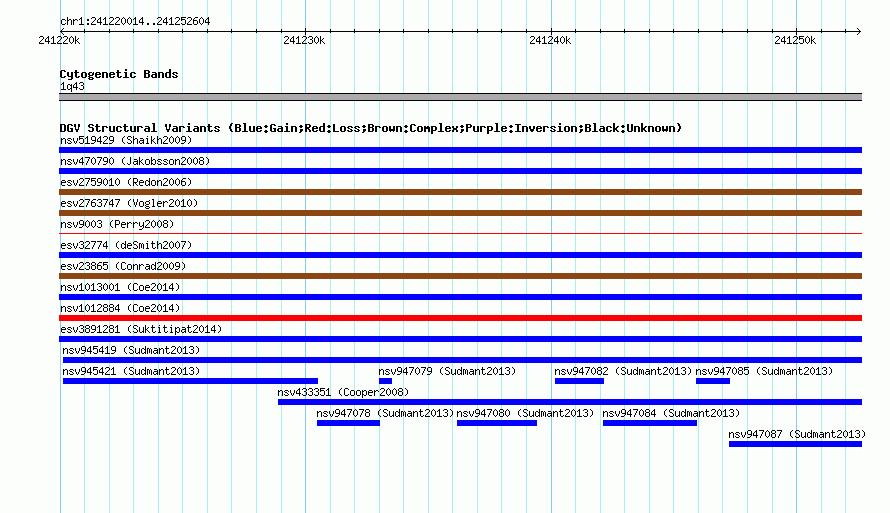Click the 241240k ruler position

tap(550, 40)
